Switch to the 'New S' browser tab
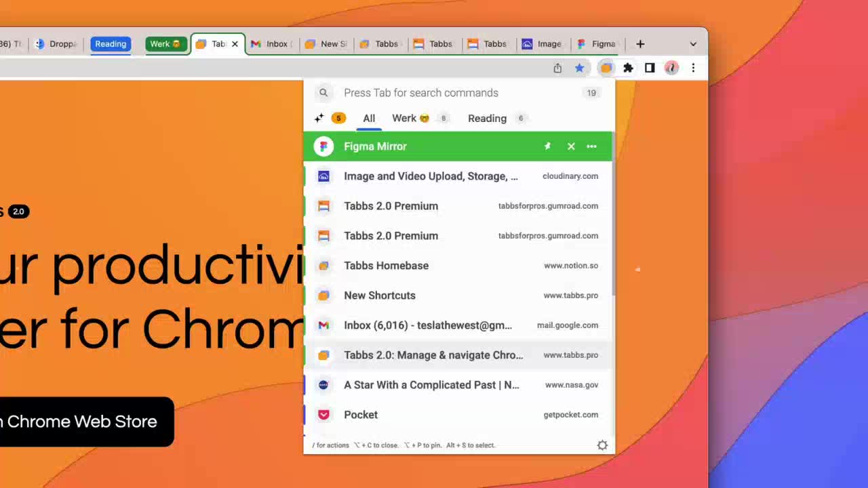The height and width of the screenshot is (488, 868). point(325,44)
